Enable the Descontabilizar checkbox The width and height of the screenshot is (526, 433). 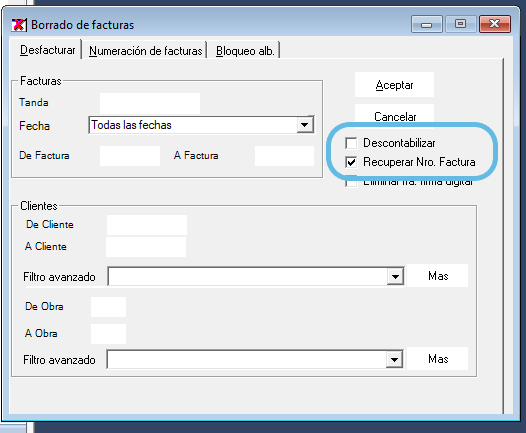pos(351,143)
